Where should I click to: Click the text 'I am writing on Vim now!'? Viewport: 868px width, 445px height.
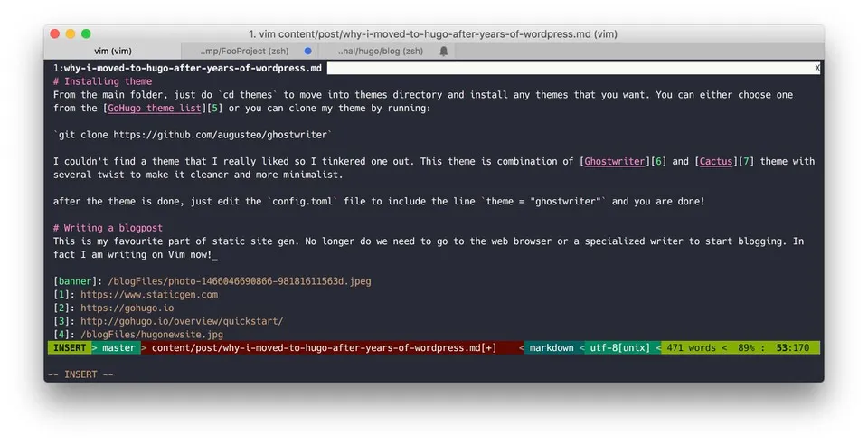click(146, 254)
